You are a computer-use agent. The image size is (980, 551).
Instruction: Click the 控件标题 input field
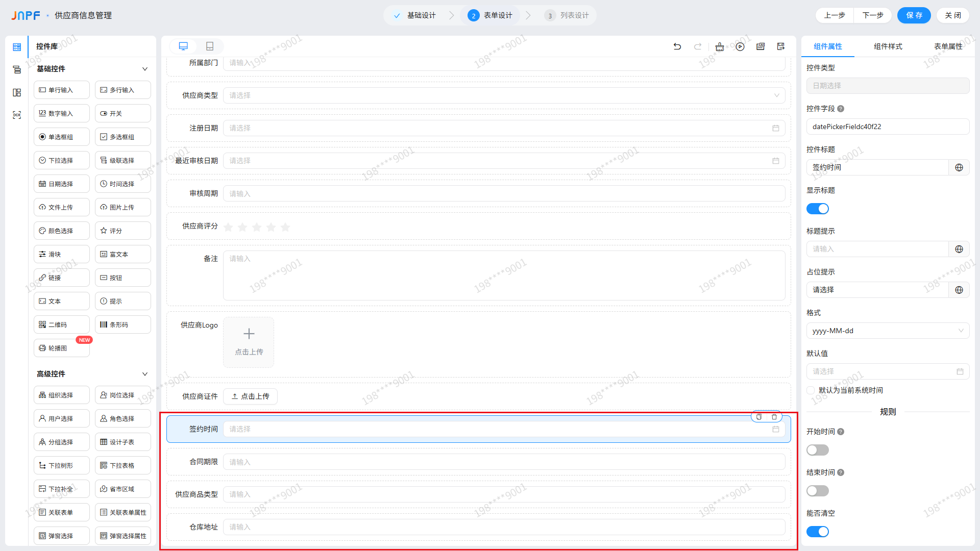(x=877, y=167)
